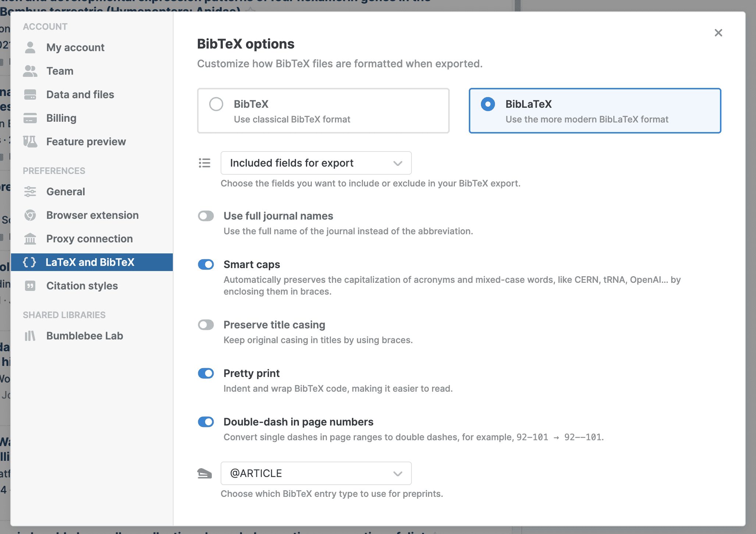Click the Billing credit card icon
The image size is (756, 534).
click(30, 118)
